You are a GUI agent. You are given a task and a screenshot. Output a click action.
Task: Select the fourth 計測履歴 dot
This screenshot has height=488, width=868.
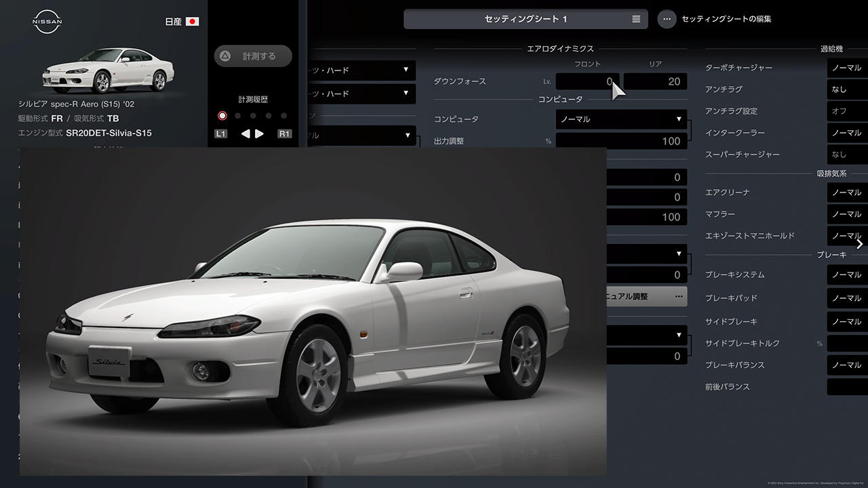point(269,116)
